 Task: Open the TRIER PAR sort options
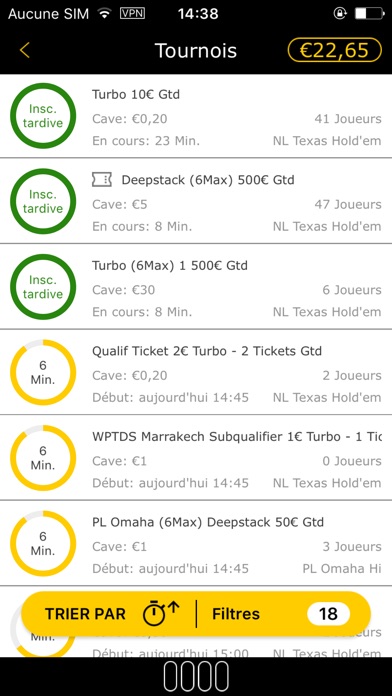(x=85, y=614)
